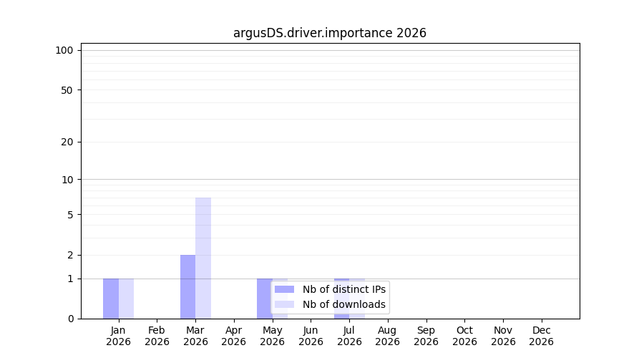Screen dimensions: 644x358
Task: Click the 5 y-axis tick label
Action: (70, 215)
